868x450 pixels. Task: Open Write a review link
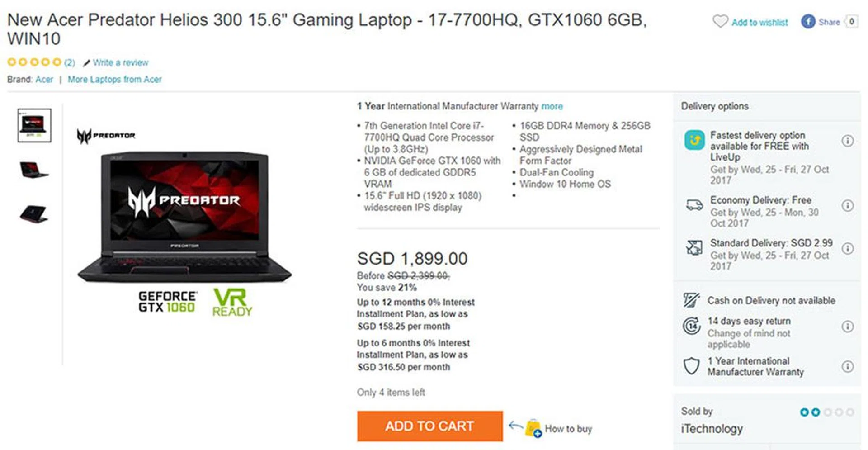(120, 62)
